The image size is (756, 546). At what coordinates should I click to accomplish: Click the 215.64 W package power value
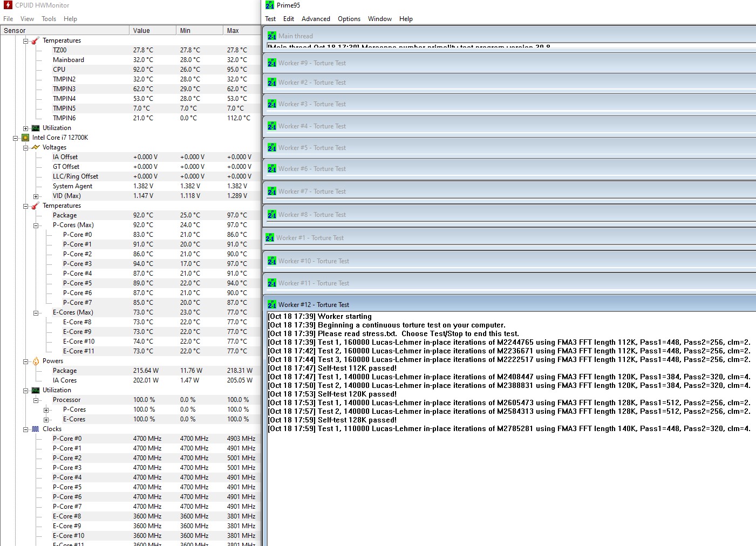click(146, 371)
